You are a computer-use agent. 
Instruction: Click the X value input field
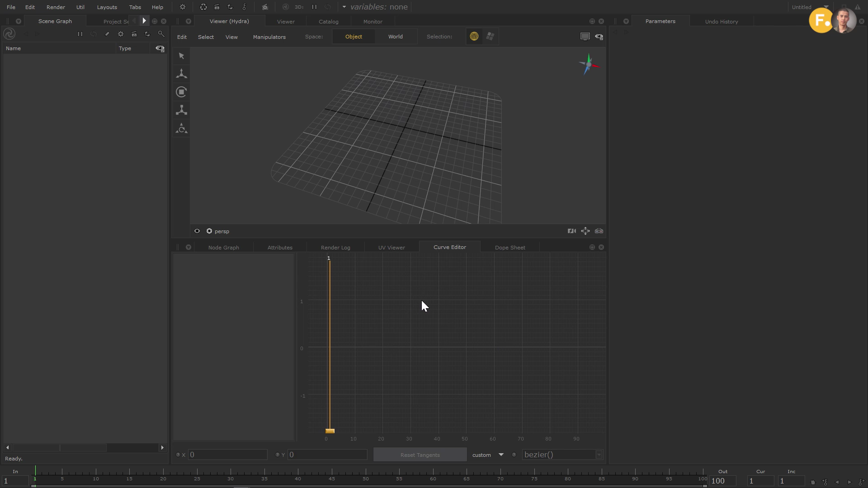[228, 455]
